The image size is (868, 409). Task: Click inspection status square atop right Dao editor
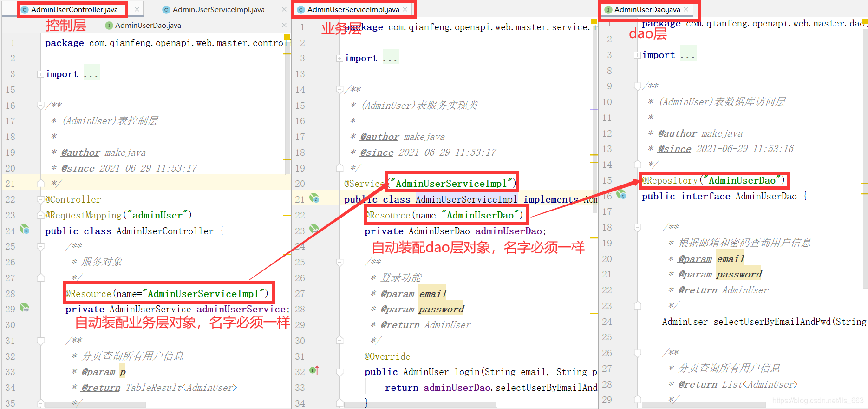865,21
